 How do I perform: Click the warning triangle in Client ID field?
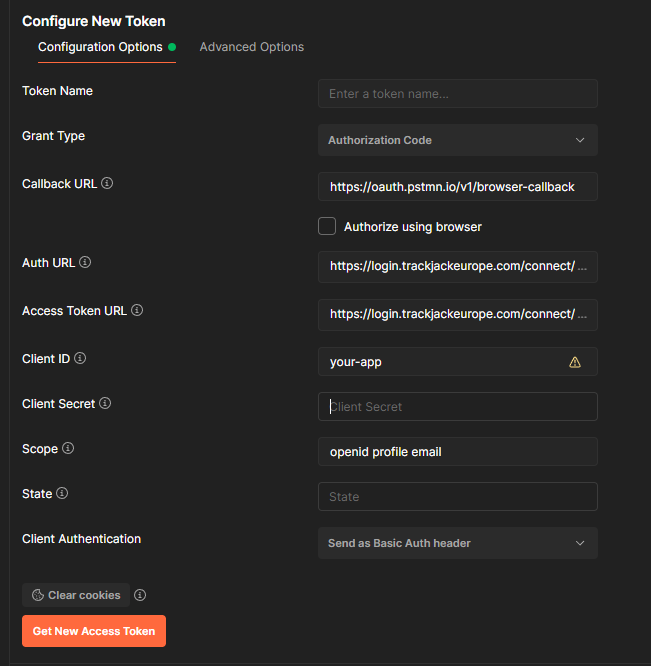[575, 362]
